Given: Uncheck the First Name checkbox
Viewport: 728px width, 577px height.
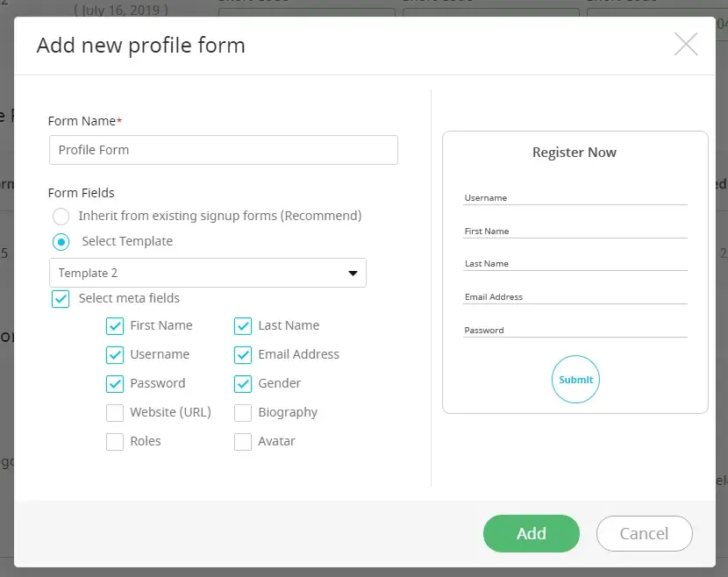Looking at the screenshot, I should click(x=115, y=326).
